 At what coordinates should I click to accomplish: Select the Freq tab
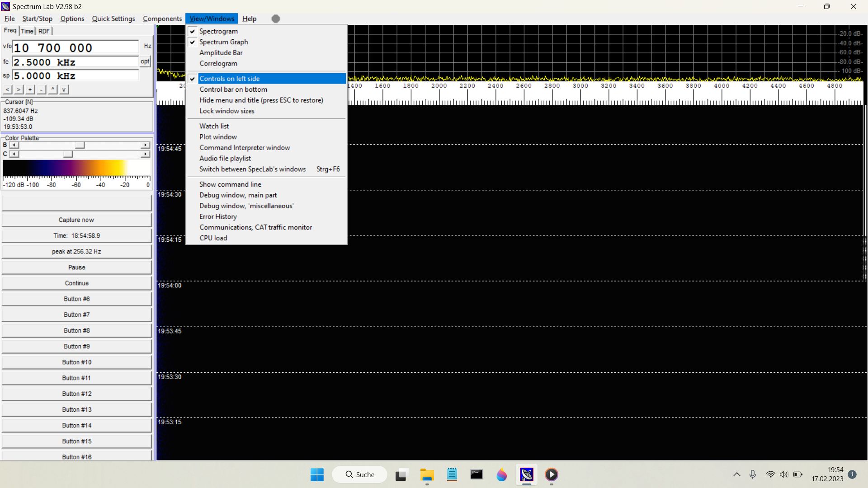(x=10, y=30)
